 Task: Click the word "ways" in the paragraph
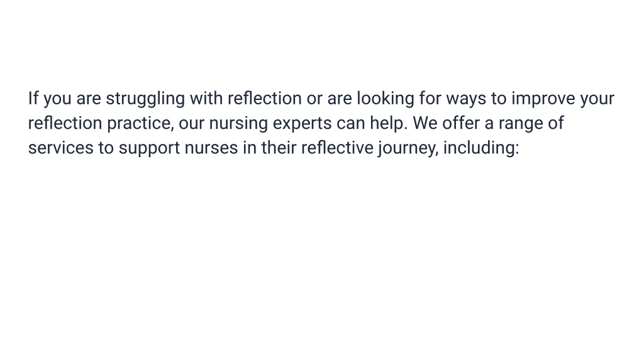tap(466, 100)
